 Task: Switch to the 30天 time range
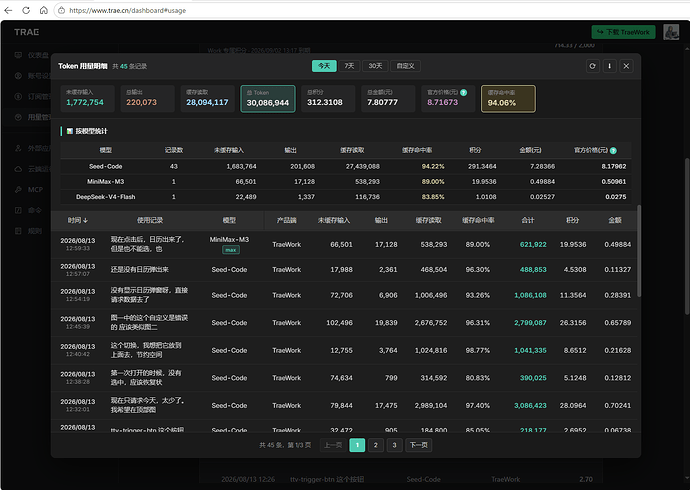pos(375,66)
